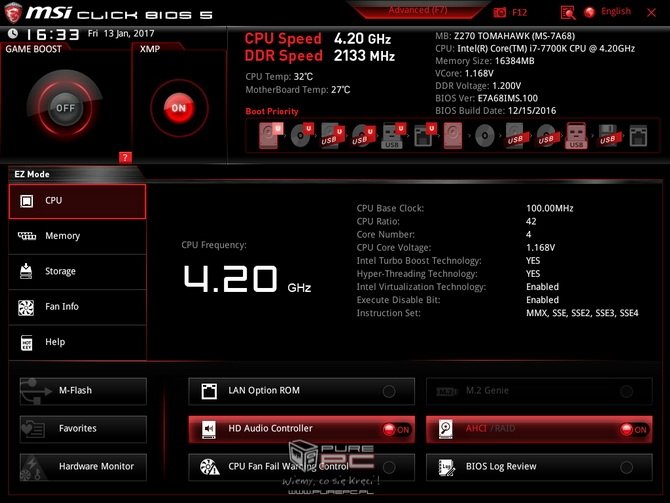This screenshot has width=670, height=503.
Task: Open the Help section in the sidebar
Action: 77,343
